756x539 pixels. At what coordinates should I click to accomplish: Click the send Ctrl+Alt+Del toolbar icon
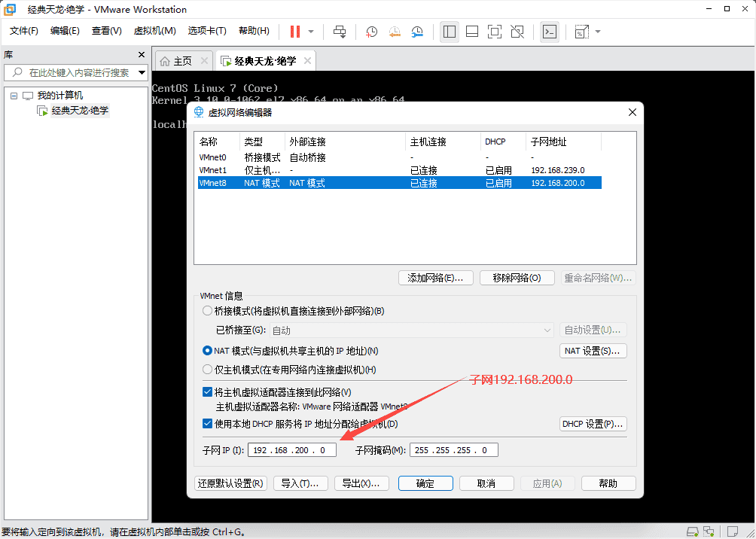click(x=340, y=32)
